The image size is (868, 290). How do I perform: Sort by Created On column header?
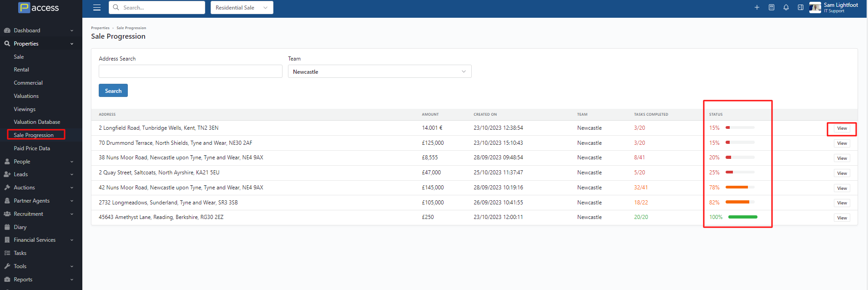(485, 114)
